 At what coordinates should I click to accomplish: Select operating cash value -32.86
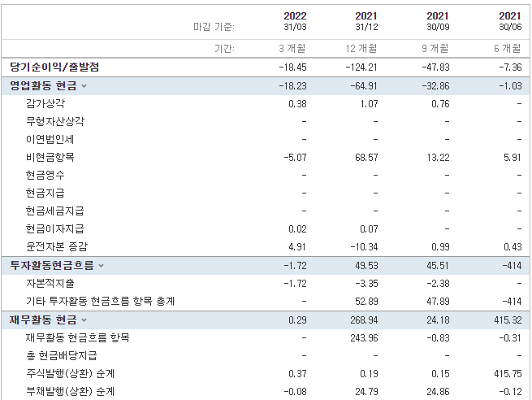(435, 86)
